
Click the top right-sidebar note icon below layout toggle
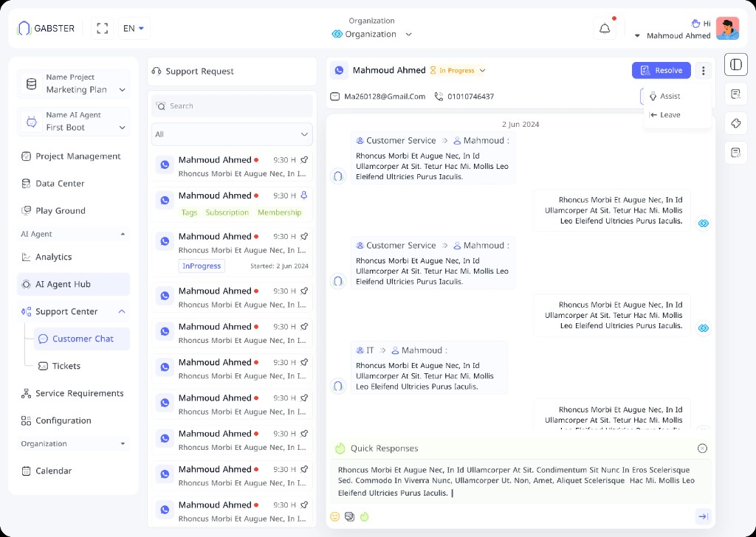pos(736,94)
